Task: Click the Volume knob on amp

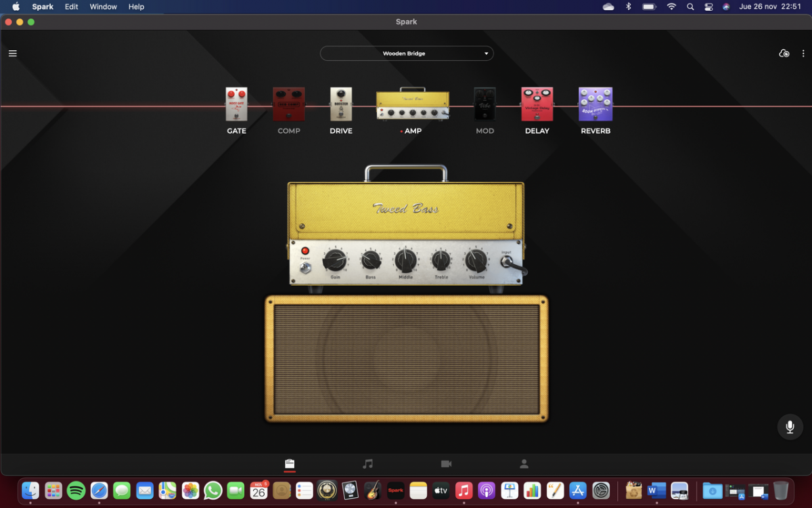Action: click(x=476, y=260)
